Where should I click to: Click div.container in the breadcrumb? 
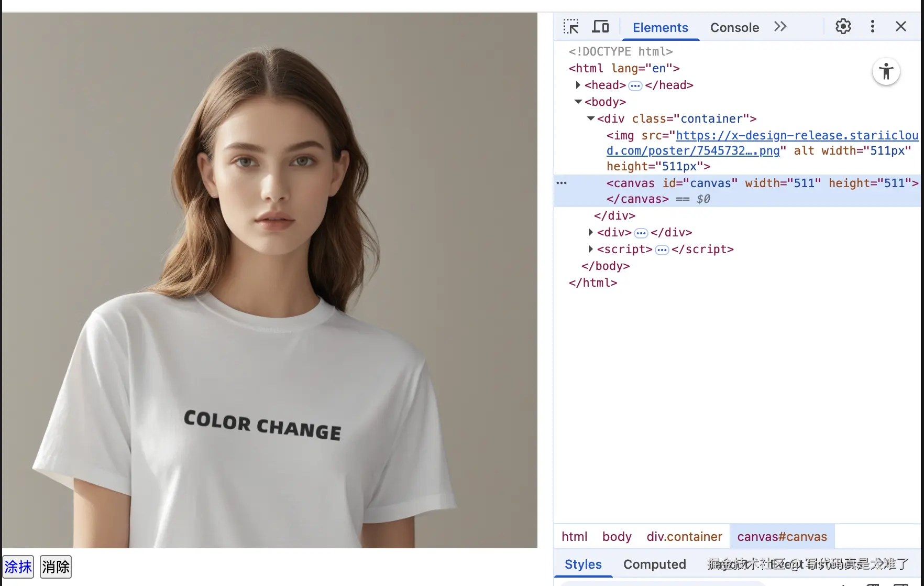684,537
